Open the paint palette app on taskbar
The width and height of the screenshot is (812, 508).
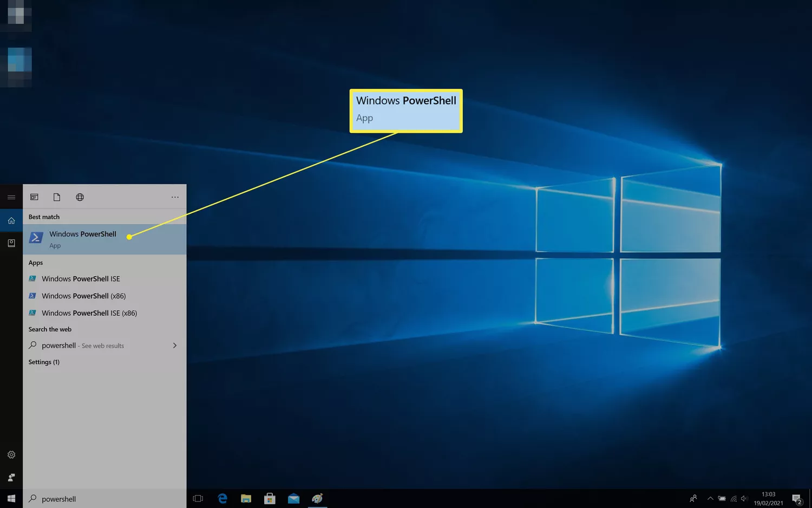point(317,499)
